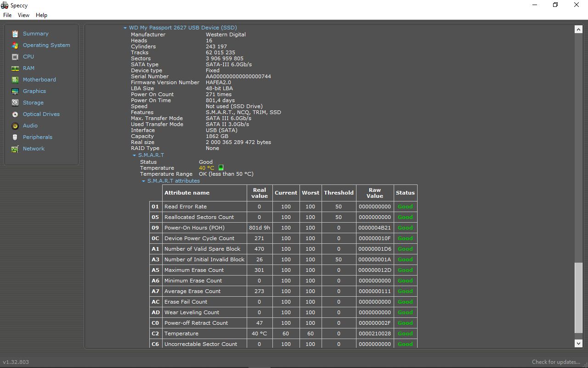Click the Storage drive icon

coord(15,103)
